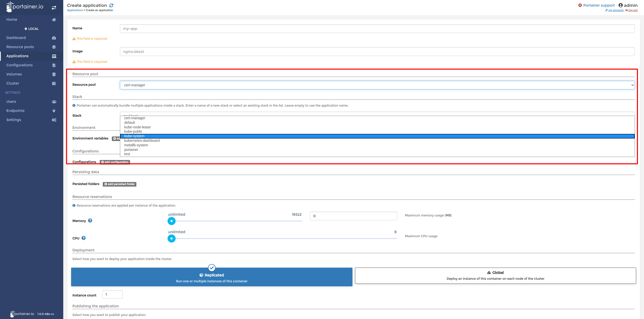Click the Users sidebar icon

54,102
